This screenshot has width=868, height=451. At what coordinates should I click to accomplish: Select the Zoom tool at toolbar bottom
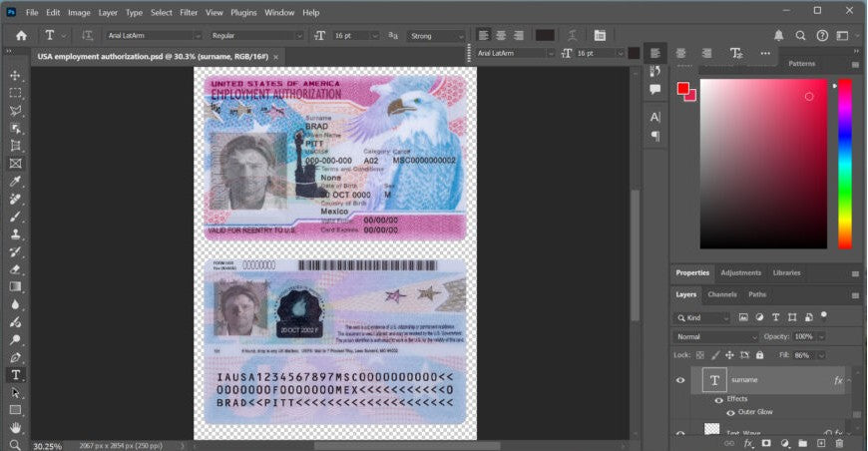[16, 445]
